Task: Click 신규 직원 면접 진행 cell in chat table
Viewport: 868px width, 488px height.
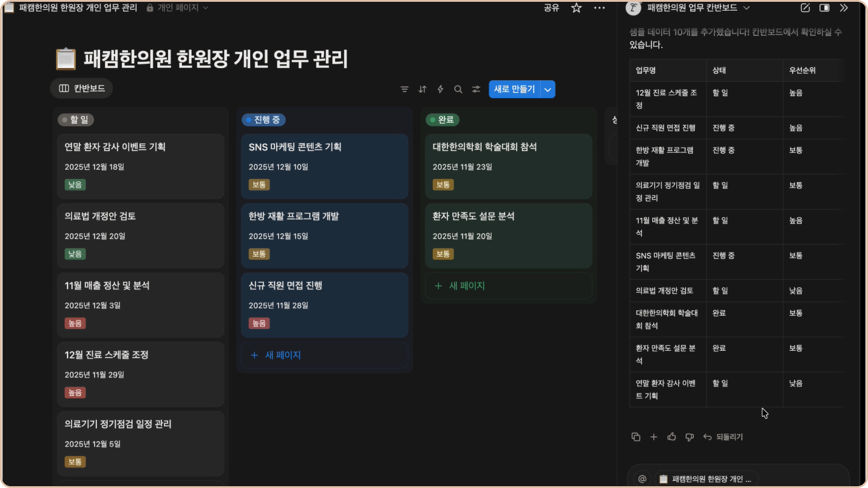Action: [668, 128]
